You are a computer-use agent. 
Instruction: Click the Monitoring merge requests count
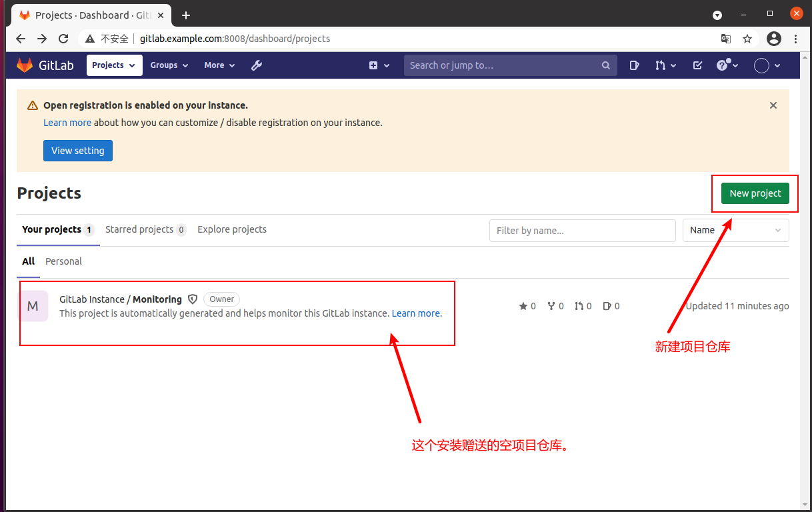pos(583,306)
